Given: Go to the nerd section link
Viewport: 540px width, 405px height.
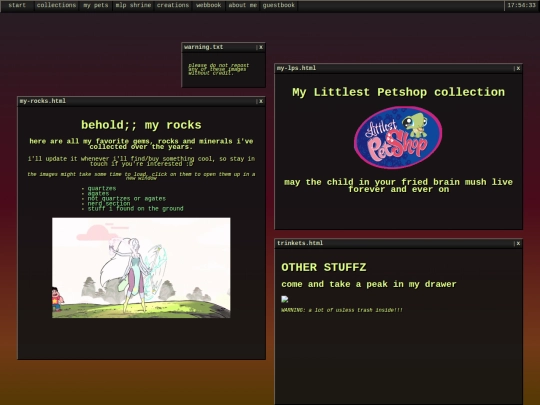Looking at the screenshot, I should [109, 204].
